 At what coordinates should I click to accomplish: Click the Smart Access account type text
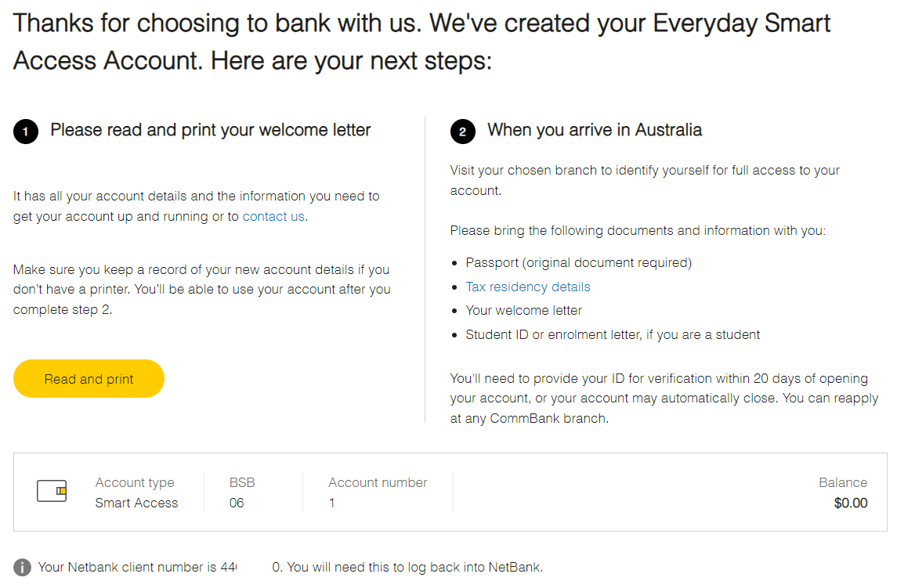click(x=137, y=503)
